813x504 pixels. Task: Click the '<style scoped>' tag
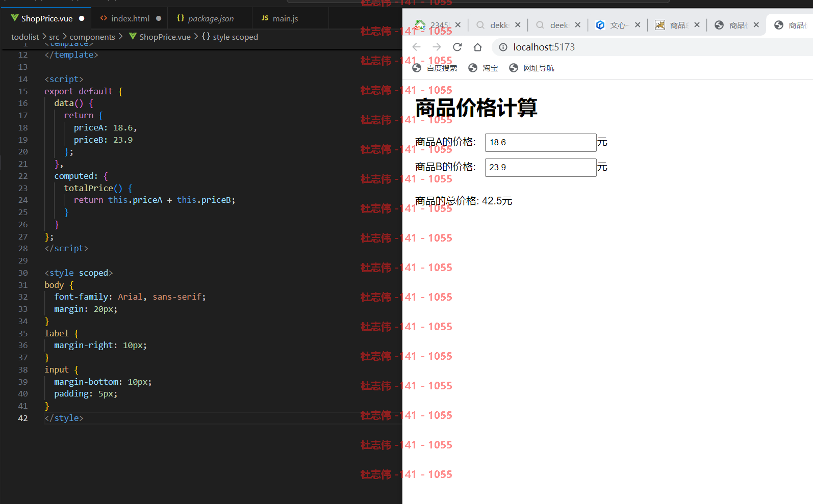pyautogui.click(x=79, y=273)
